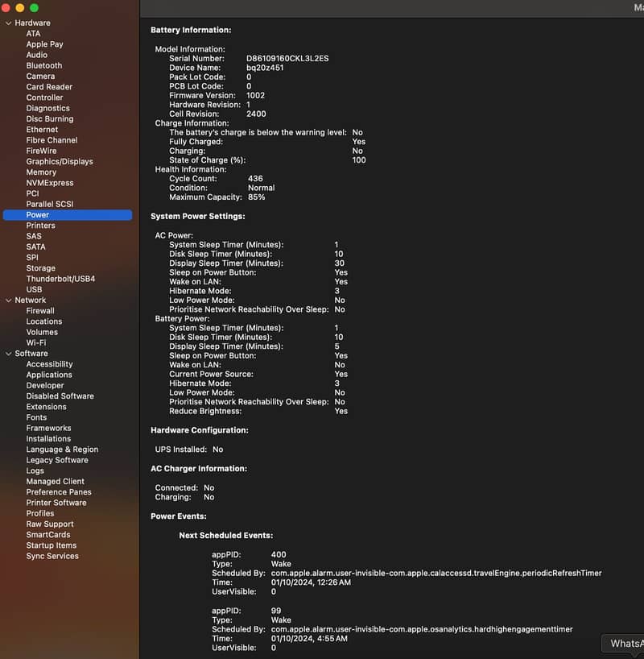
Task: Select USB in the sidebar
Action: (34, 289)
